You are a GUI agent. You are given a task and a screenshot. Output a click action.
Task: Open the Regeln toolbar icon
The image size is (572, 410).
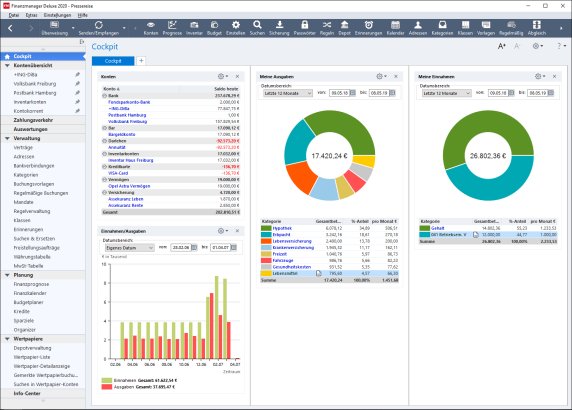(x=326, y=28)
